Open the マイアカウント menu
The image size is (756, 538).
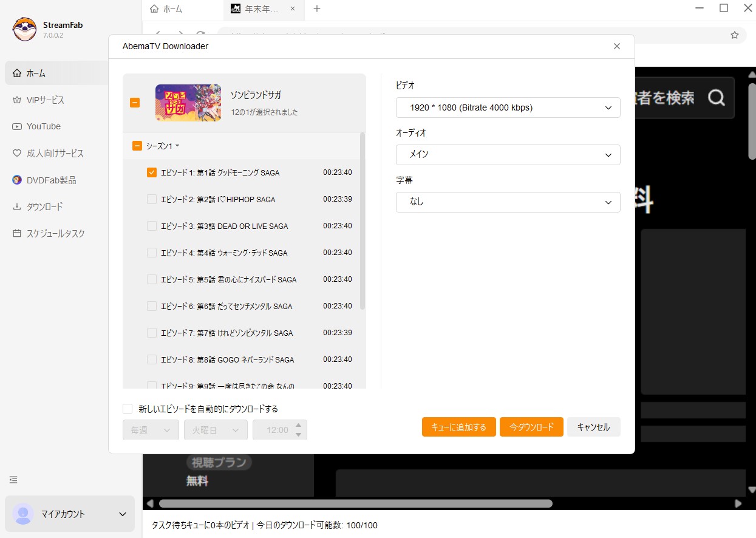(x=69, y=514)
